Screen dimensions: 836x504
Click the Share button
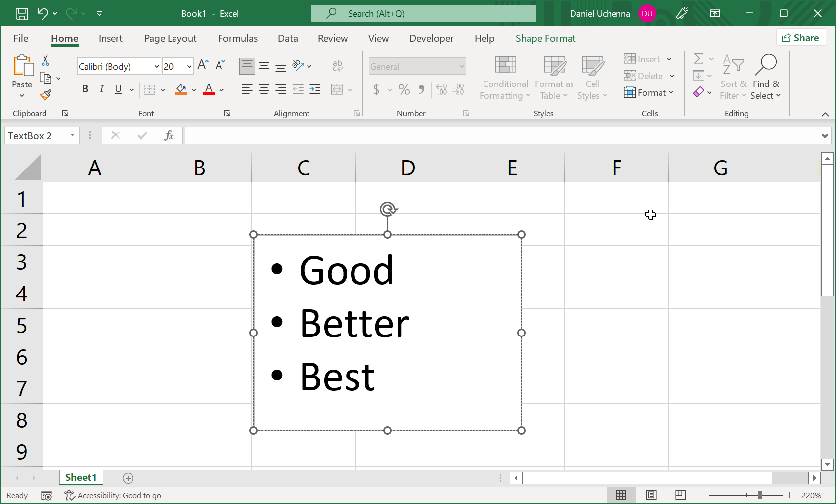801,38
